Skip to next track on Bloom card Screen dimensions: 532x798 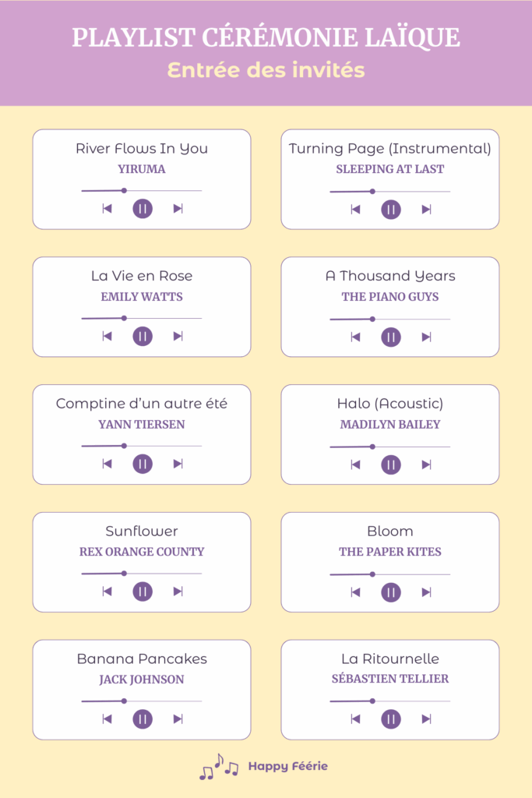[427, 592]
